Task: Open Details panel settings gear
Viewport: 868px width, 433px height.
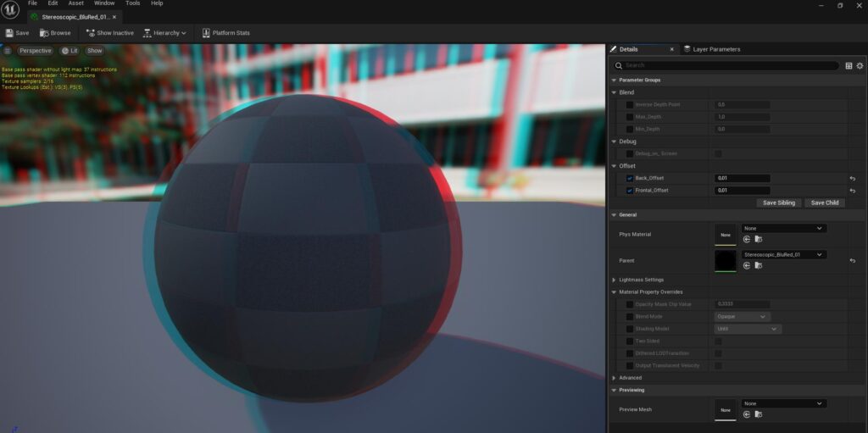Action: point(860,65)
